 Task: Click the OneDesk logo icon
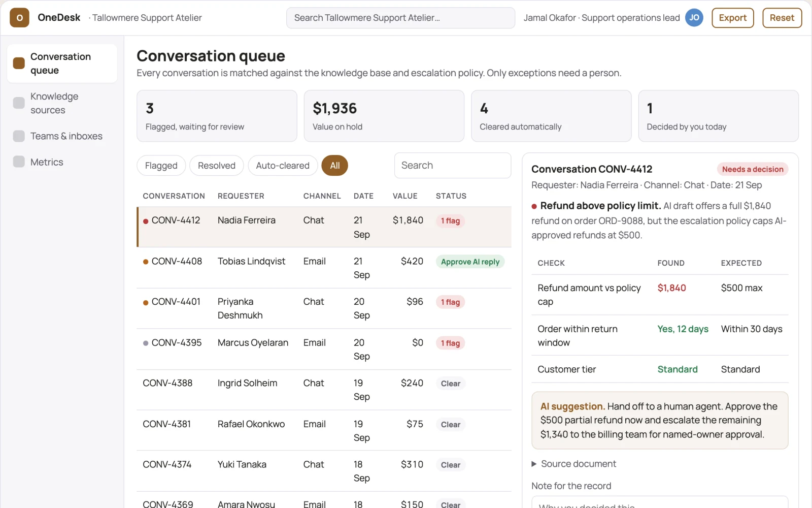click(19, 18)
